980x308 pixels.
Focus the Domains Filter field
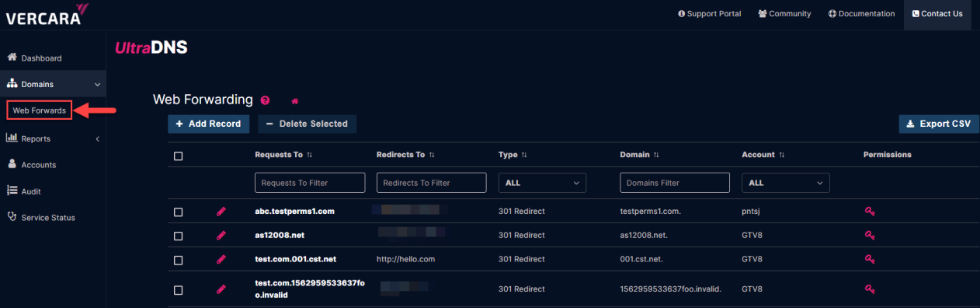[x=675, y=183]
